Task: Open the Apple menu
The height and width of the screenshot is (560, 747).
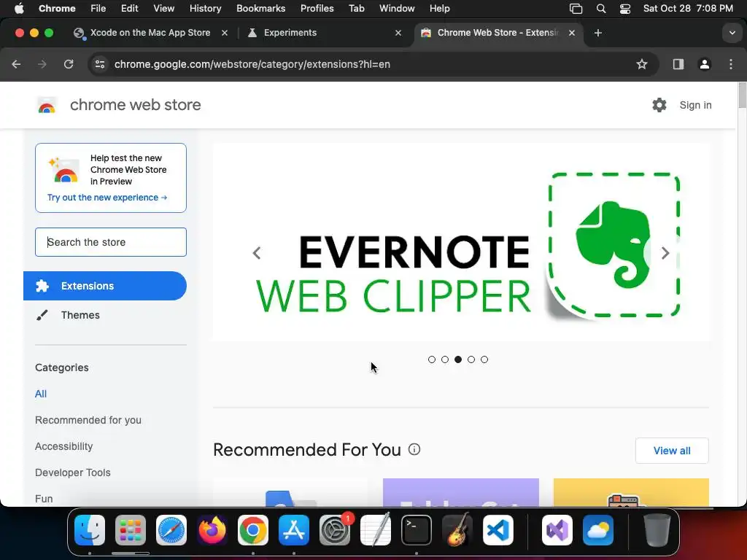Action: click(x=19, y=9)
